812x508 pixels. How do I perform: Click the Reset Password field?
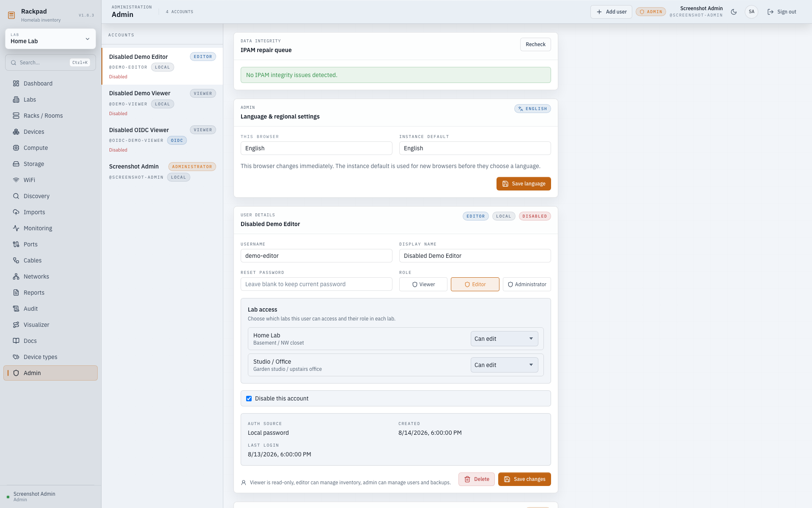pyautogui.click(x=316, y=284)
